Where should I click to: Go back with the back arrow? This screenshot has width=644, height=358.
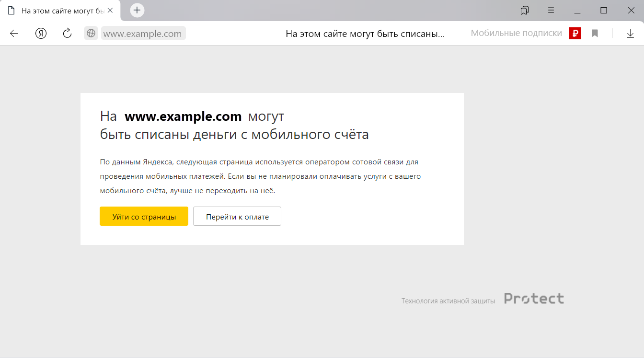[x=14, y=33]
